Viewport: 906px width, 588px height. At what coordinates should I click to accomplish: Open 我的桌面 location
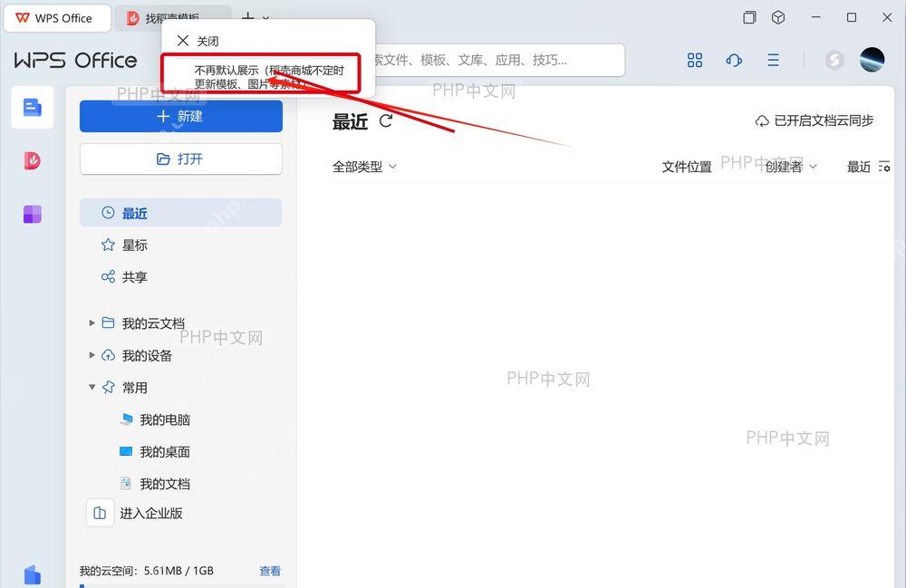click(165, 452)
